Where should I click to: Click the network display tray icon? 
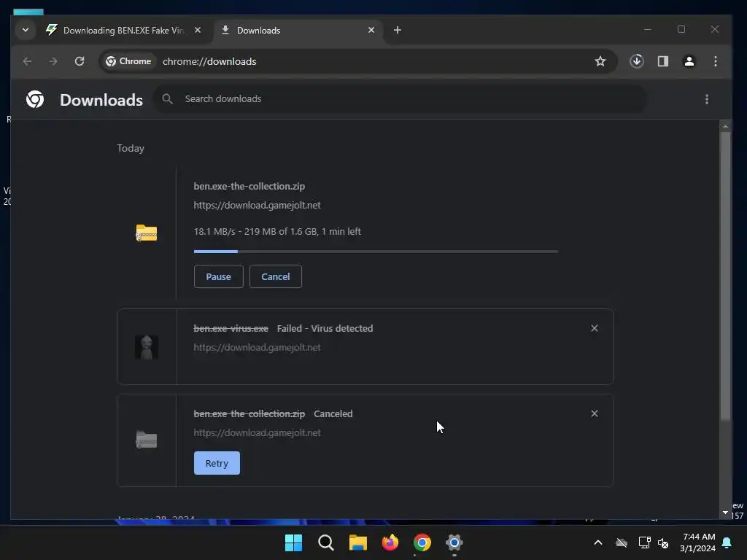pyautogui.click(x=644, y=542)
